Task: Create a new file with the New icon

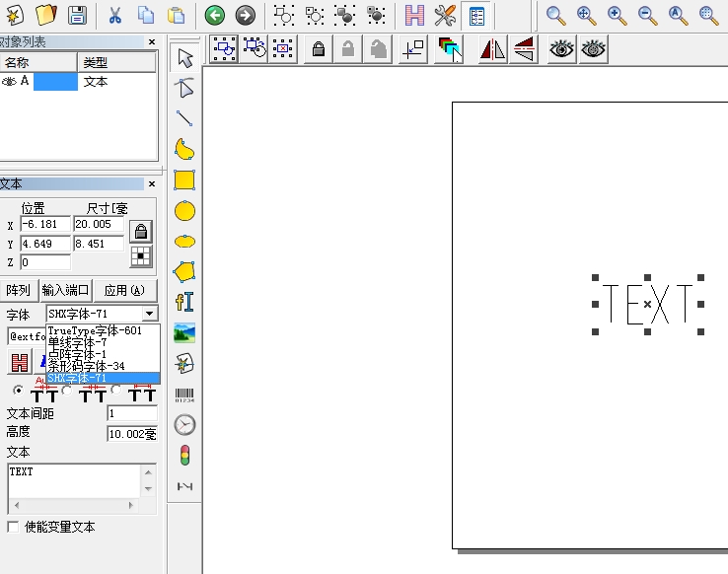Action: [x=15, y=15]
